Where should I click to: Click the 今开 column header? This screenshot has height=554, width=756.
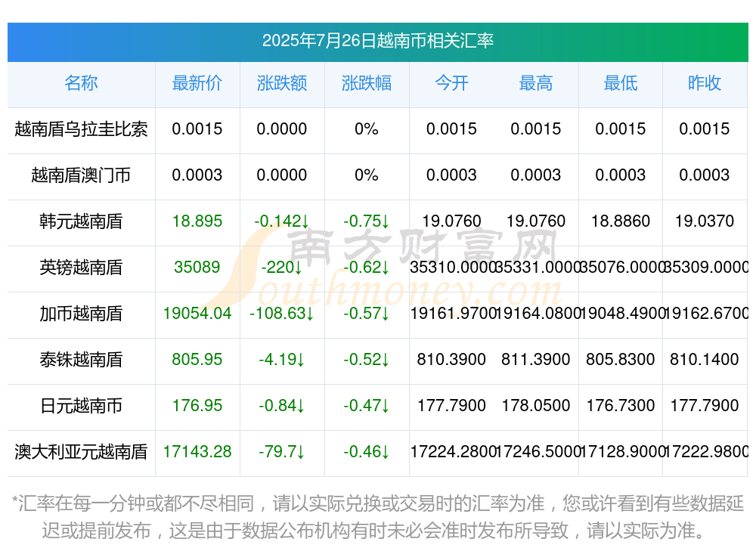coord(451,83)
